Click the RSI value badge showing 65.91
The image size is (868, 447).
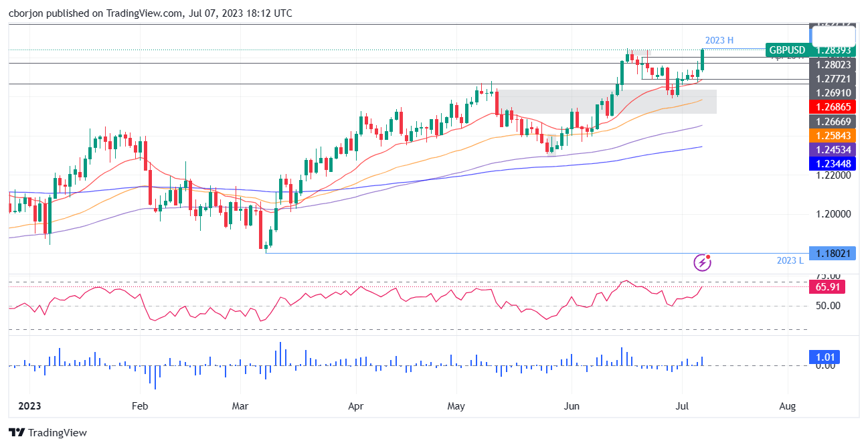[829, 286]
